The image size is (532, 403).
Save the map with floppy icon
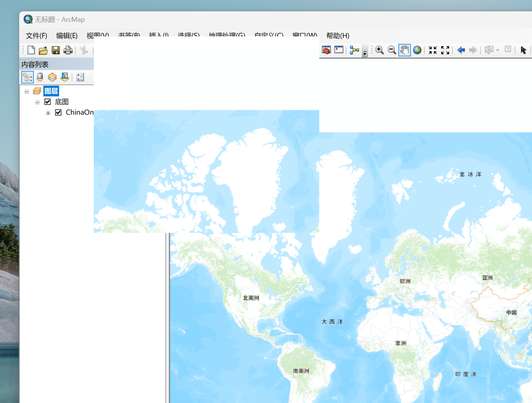pyautogui.click(x=56, y=50)
